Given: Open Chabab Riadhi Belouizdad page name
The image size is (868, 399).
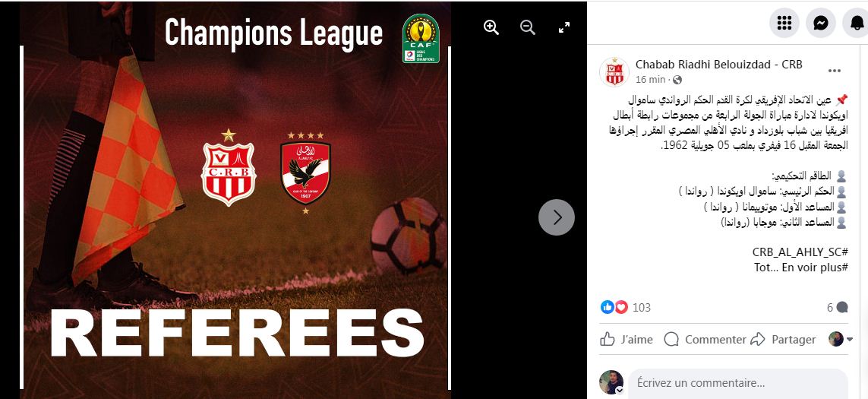Looking at the screenshot, I should [x=718, y=65].
